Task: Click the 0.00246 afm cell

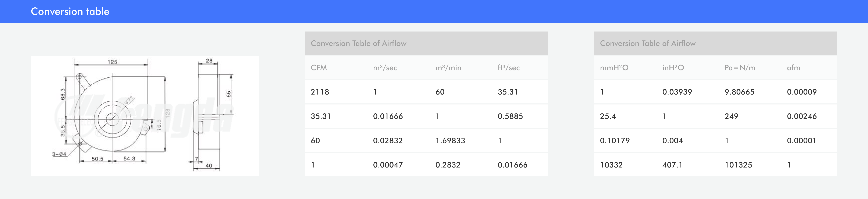Action: pos(802,116)
